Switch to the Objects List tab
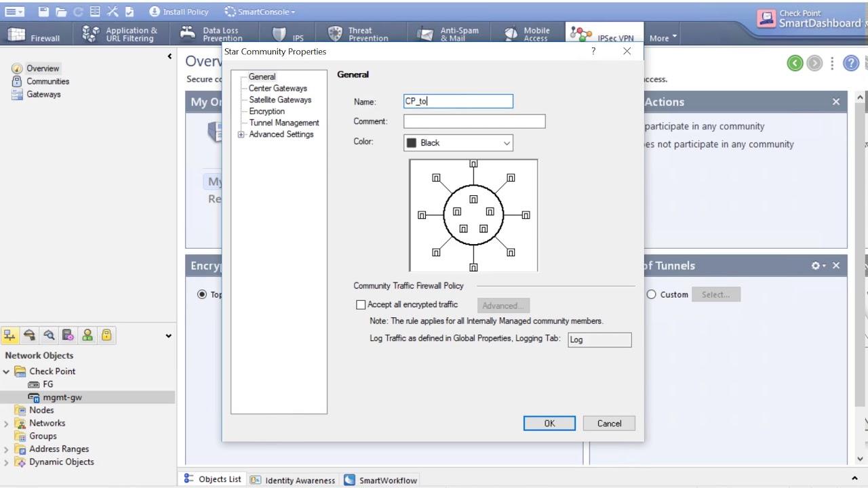This screenshot has width=868, height=488. coord(213,479)
